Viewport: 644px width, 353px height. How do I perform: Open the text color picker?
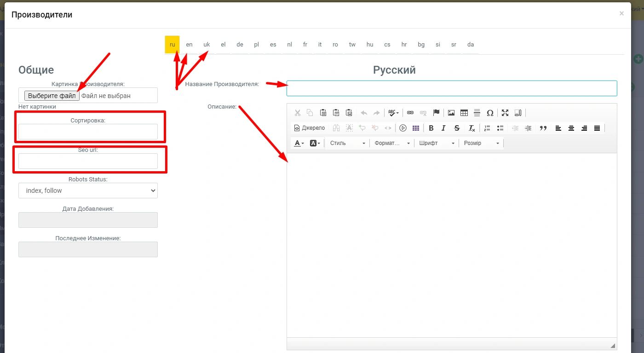(x=299, y=143)
